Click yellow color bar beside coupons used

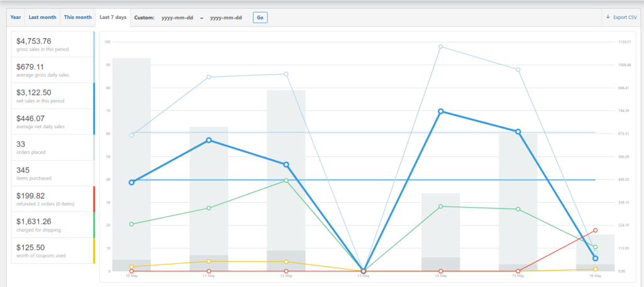click(x=94, y=251)
